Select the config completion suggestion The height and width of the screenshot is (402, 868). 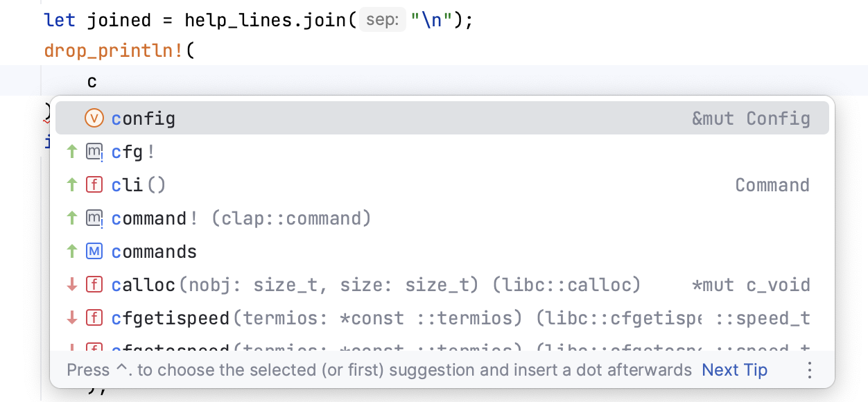(144, 118)
